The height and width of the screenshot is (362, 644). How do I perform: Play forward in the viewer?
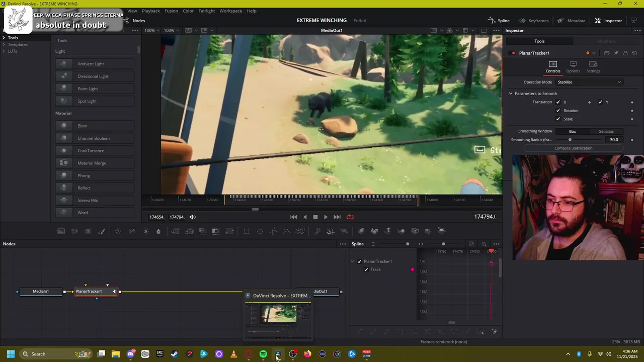tap(326, 217)
